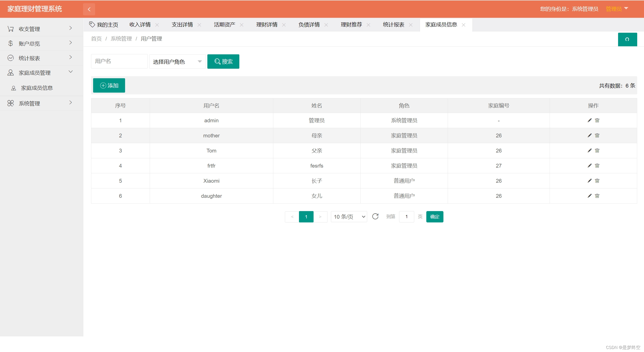Open the 10 条/页 page size dropdown
Image resolution: width=644 pixels, height=352 pixels.
[x=349, y=216]
